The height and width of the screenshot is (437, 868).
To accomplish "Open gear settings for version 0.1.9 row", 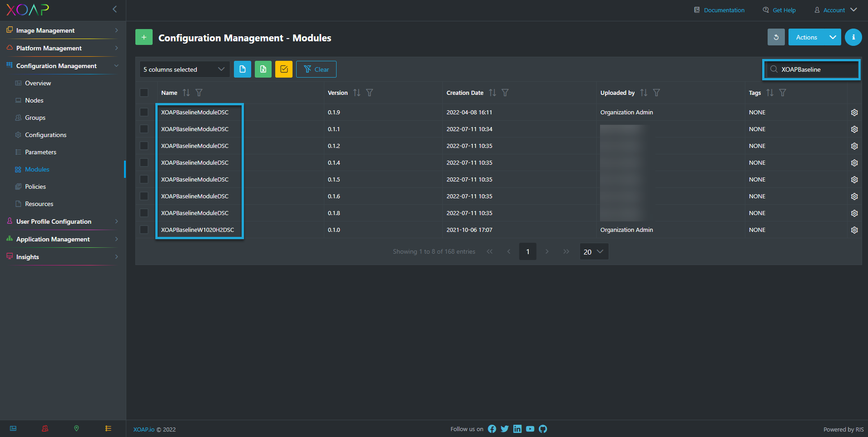I will (x=854, y=113).
